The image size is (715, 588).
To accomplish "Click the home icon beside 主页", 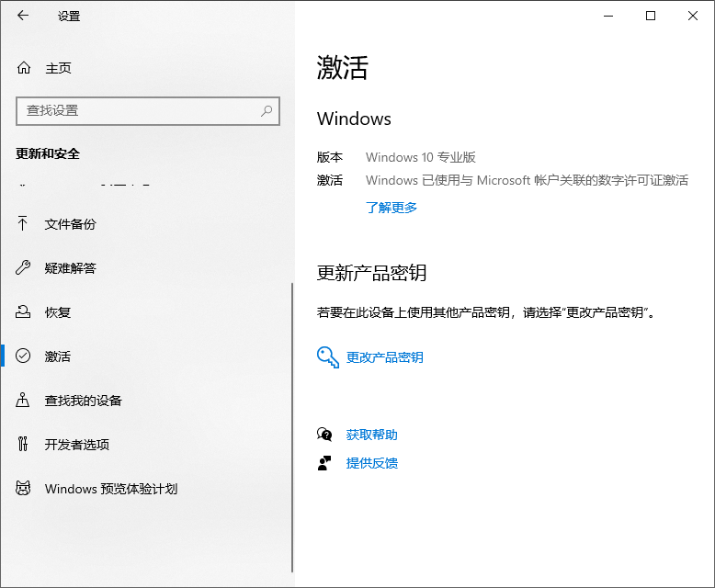I will coord(24,68).
